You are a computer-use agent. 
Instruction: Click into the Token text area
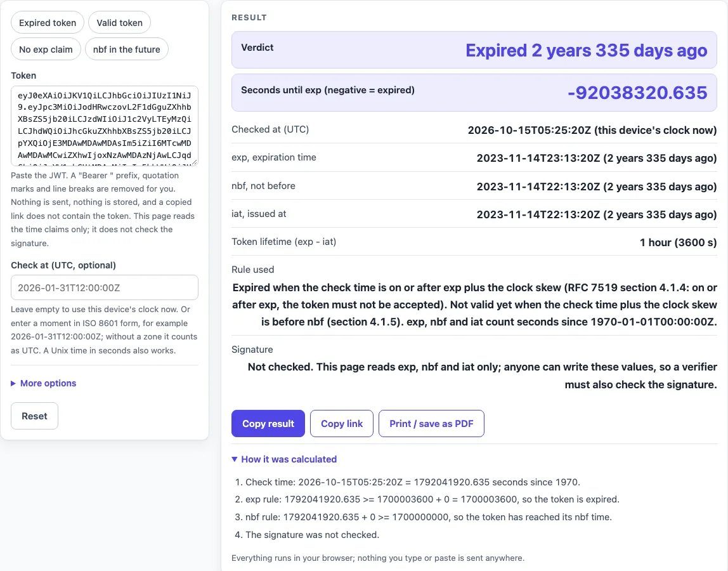point(105,126)
